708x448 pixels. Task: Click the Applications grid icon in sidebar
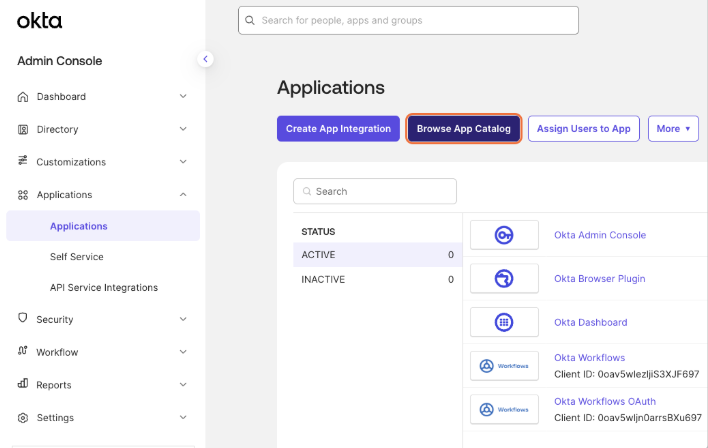click(x=23, y=195)
